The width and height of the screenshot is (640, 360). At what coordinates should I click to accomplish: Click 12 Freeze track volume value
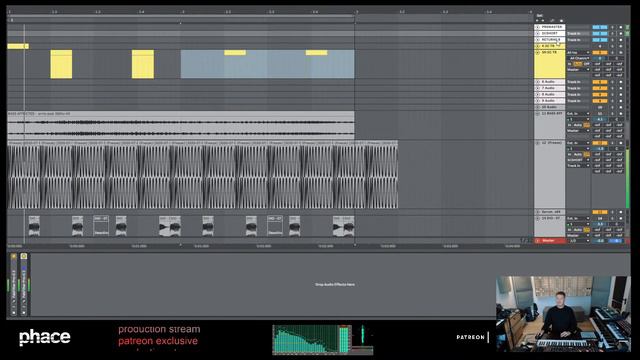pos(600,149)
